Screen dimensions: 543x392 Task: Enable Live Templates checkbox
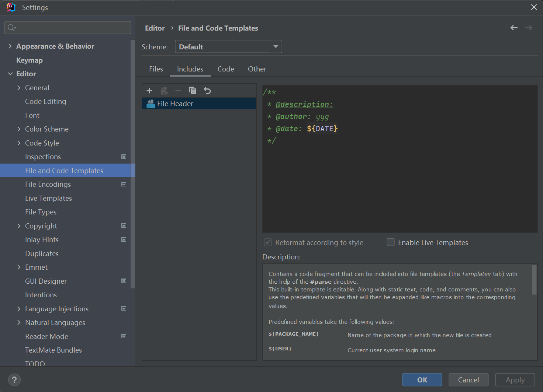pyautogui.click(x=391, y=242)
